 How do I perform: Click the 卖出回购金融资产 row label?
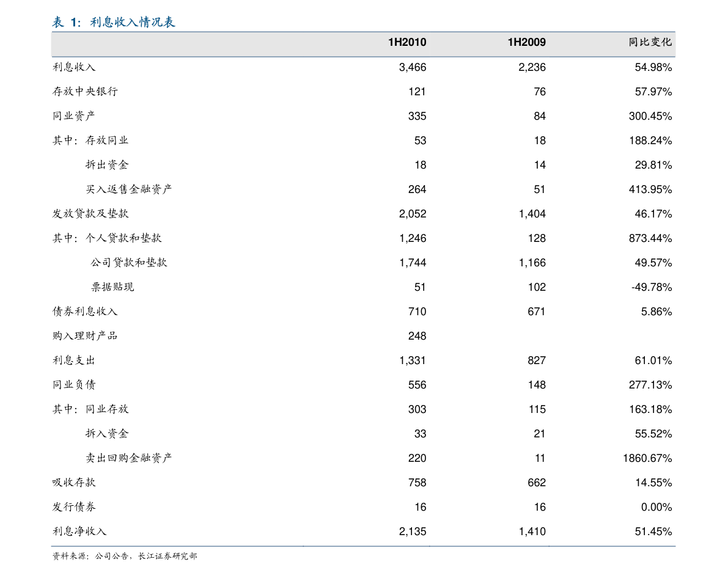pos(128,458)
